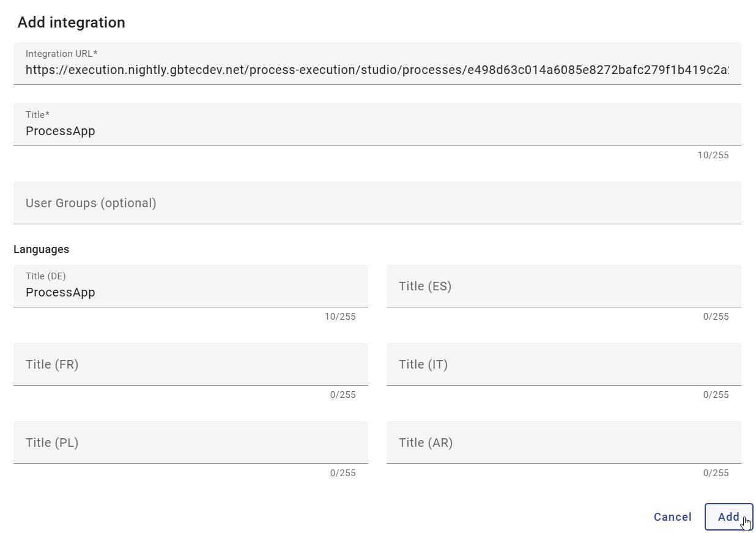Click the 0/255 counter under Title (PL)

pos(343,473)
